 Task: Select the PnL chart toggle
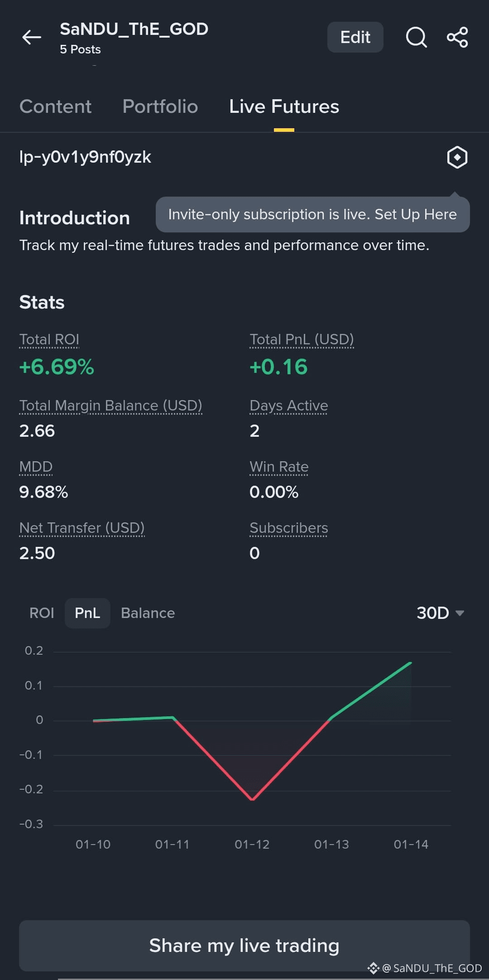pyautogui.click(x=87, y=613)
